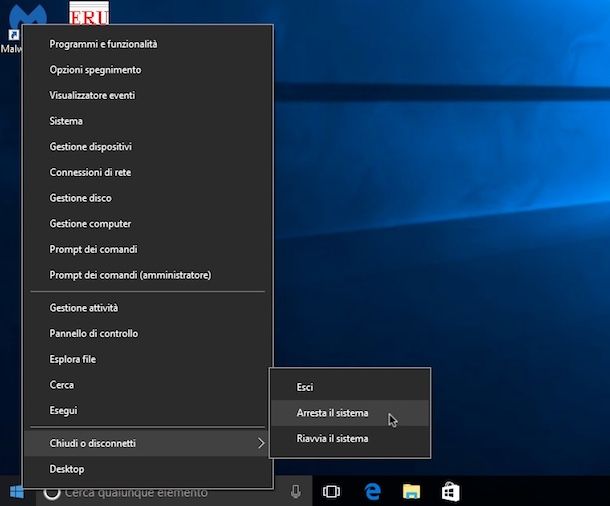The height and width of the screenshot is (506, 610).
Task: Choose Esci in the submenu
Action: pos(350,387)
